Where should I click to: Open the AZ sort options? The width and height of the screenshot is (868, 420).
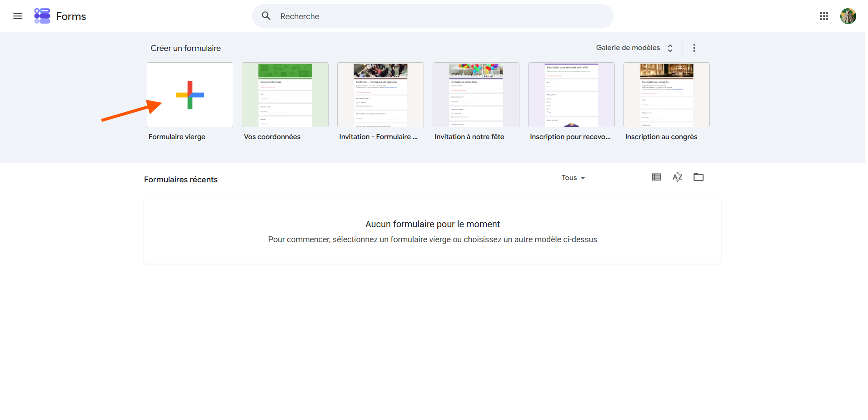pos(678,177)
